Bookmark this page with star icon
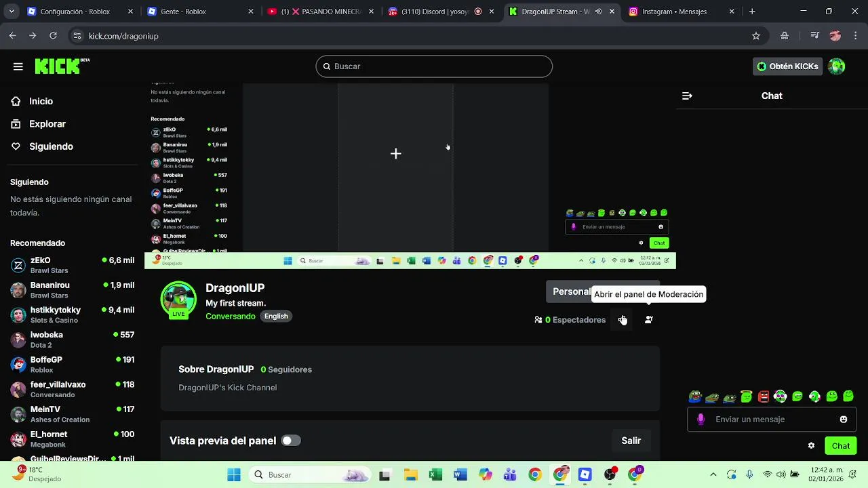 coord(756,36)
